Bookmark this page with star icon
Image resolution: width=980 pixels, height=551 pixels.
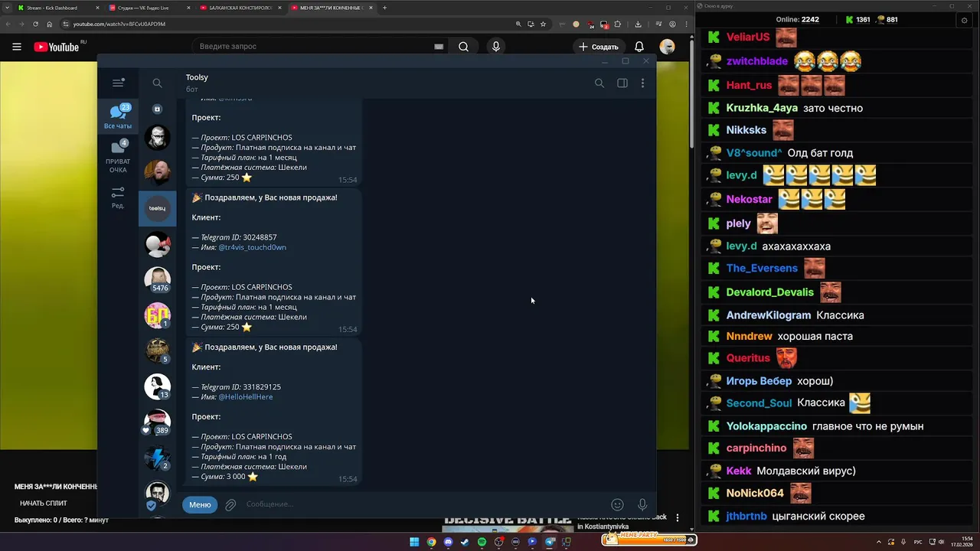[x=543, y=24]
